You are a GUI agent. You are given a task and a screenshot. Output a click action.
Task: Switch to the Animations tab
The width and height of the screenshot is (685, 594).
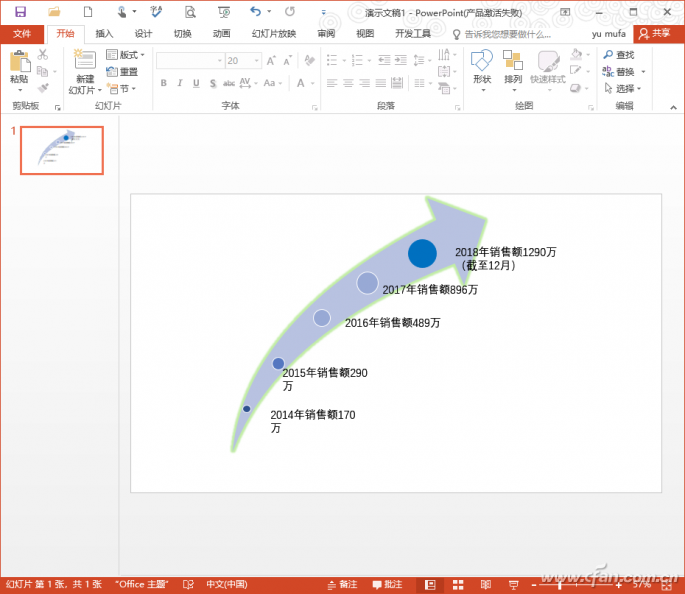tap(221, 33)
